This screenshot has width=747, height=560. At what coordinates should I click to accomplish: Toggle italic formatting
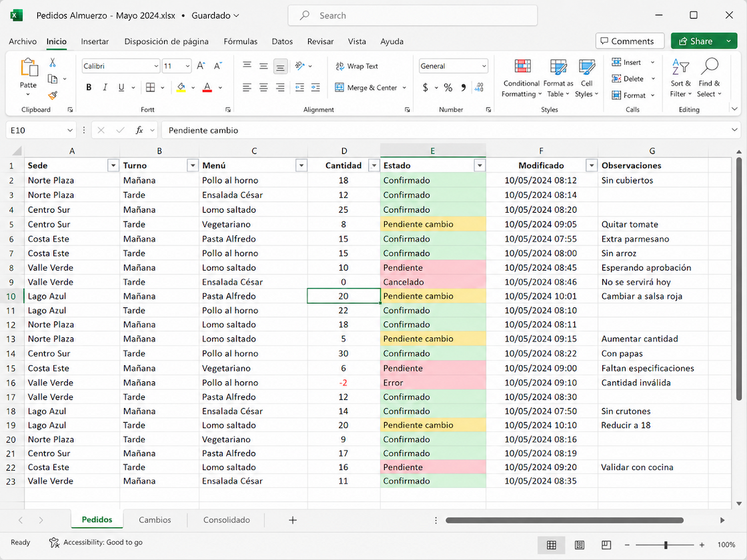point(105,87)
